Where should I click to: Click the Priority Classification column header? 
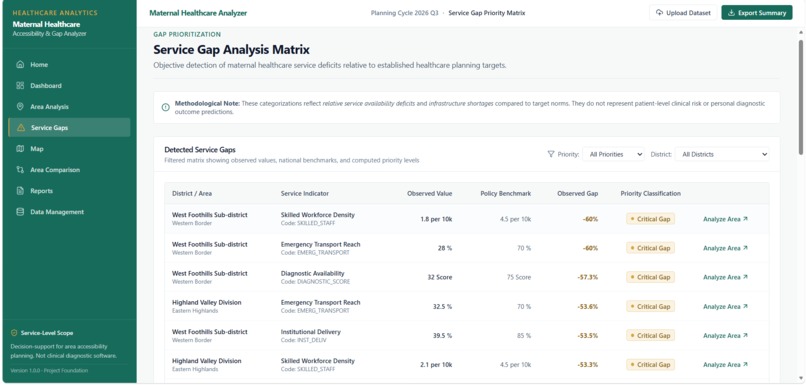point(650,194)
